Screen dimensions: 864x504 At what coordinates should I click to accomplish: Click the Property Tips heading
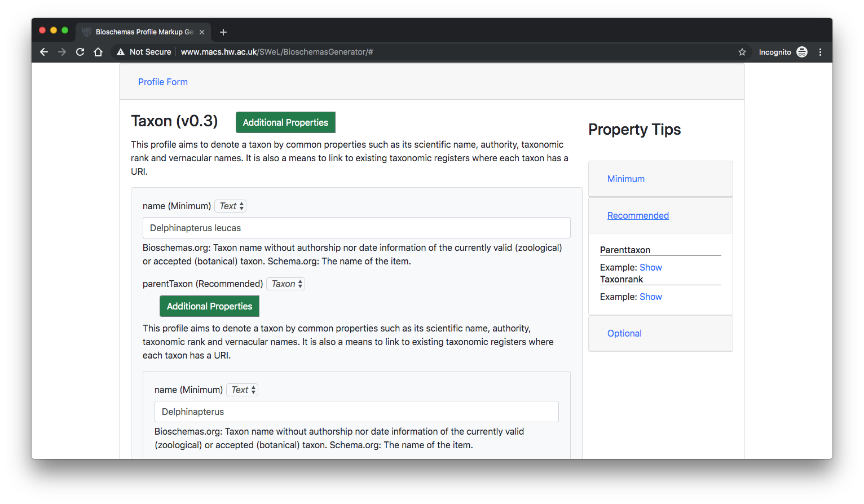coord(634,130)
